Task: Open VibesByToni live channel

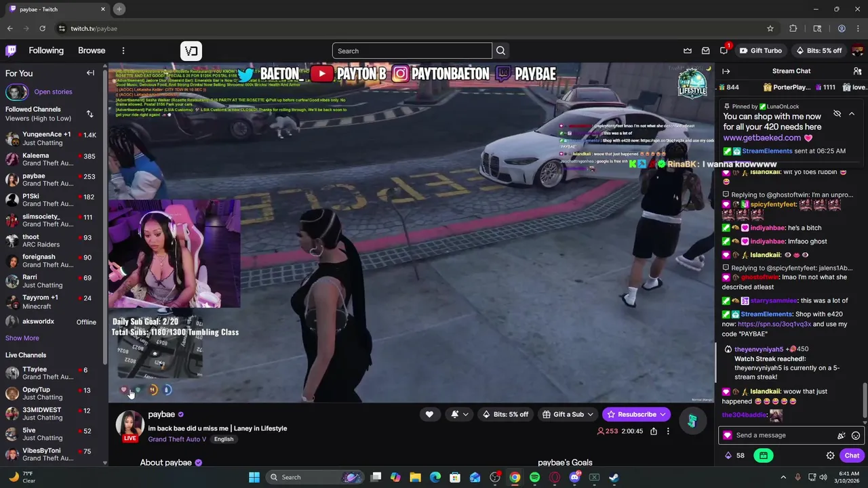Action: pos(52,454)
